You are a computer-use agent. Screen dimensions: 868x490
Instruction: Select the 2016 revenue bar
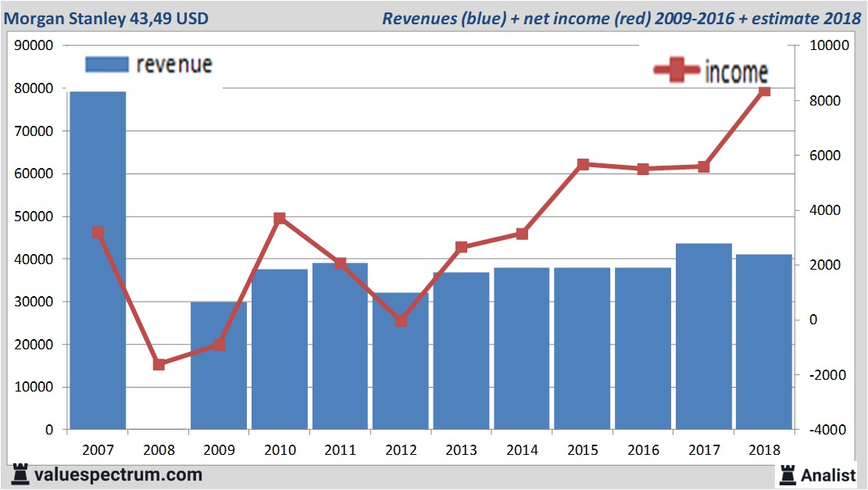(x=643, y=349)
